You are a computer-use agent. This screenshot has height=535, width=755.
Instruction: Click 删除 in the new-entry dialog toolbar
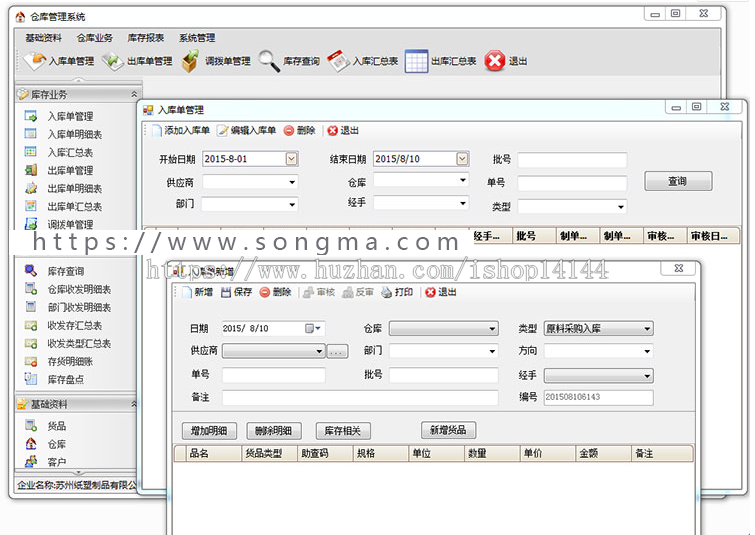pos(276,292)
